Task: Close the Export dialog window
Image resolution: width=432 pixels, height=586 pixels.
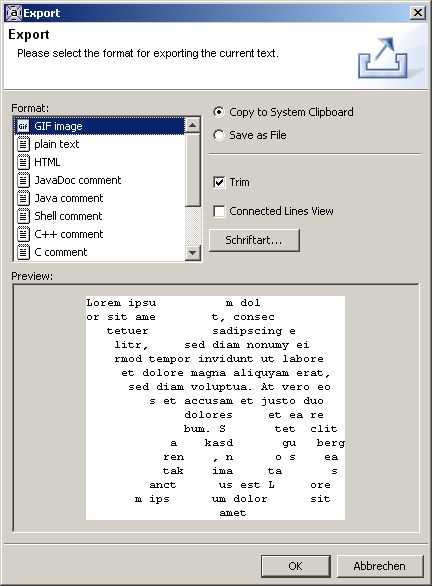Action: [x=417, y=13]
